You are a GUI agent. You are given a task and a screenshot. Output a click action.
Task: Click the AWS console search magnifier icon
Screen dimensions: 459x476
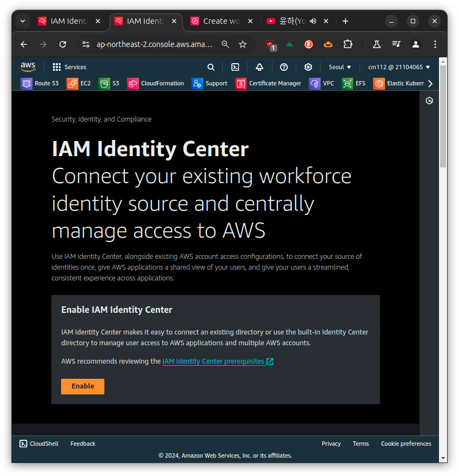[211, 67]
